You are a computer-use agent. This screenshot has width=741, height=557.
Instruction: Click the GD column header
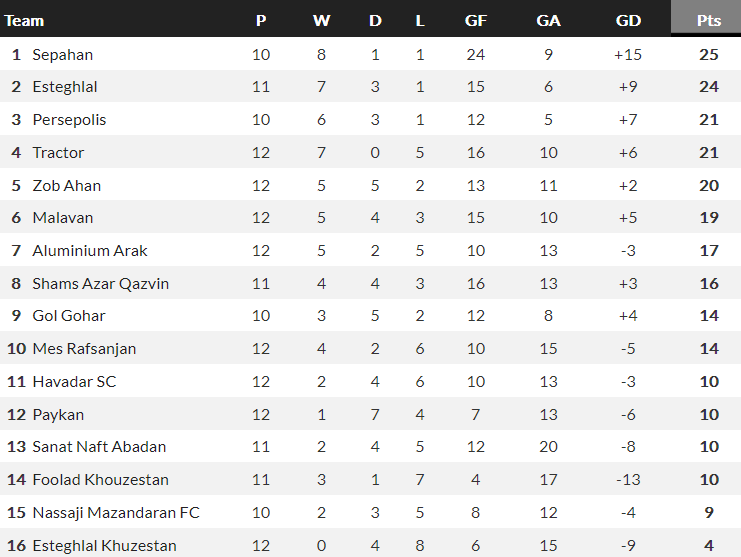point(628,20)
